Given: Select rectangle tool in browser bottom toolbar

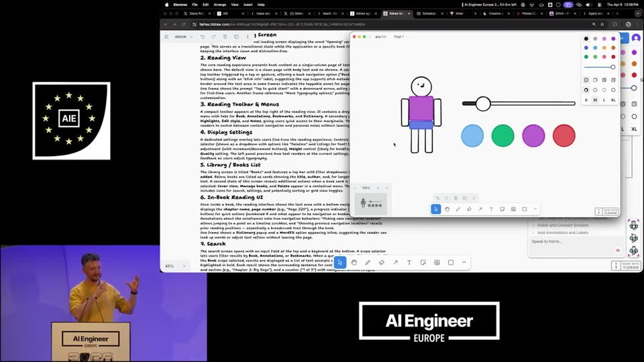Looking at the screenshot, I should click(451, 263).
